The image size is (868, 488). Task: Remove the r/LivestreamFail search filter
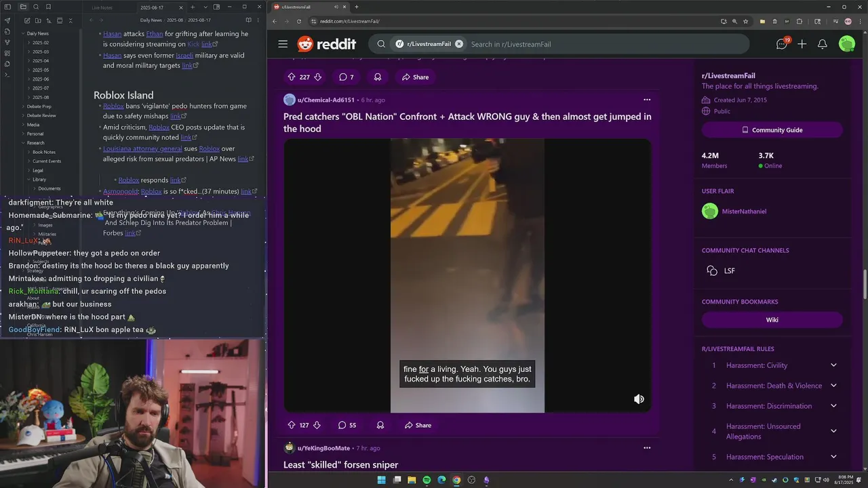click(459, 44)
